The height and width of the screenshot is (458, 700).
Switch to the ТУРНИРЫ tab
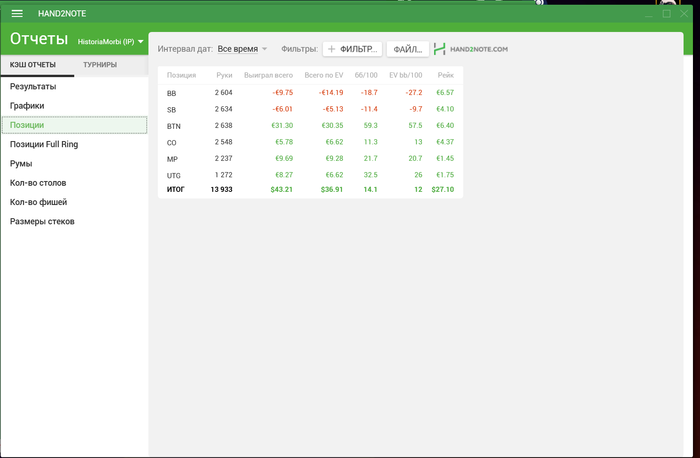[x=100, y=65]
